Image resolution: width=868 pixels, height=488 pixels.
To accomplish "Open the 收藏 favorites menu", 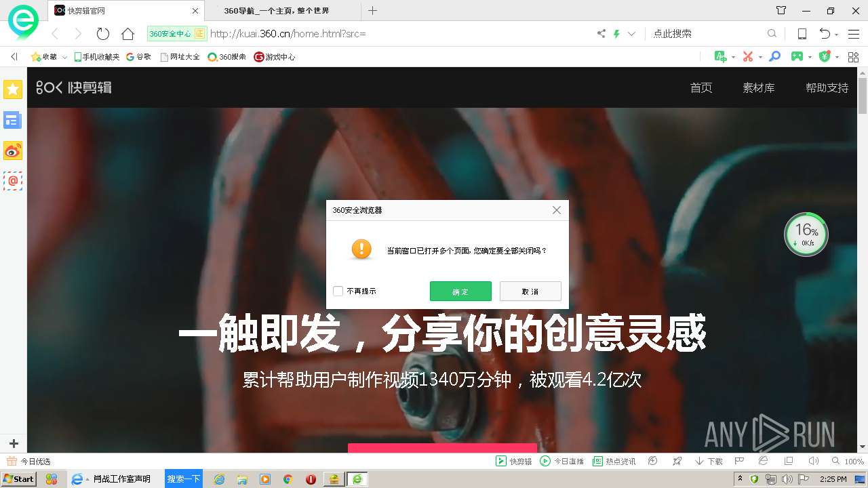I will (x=44, y=57).
